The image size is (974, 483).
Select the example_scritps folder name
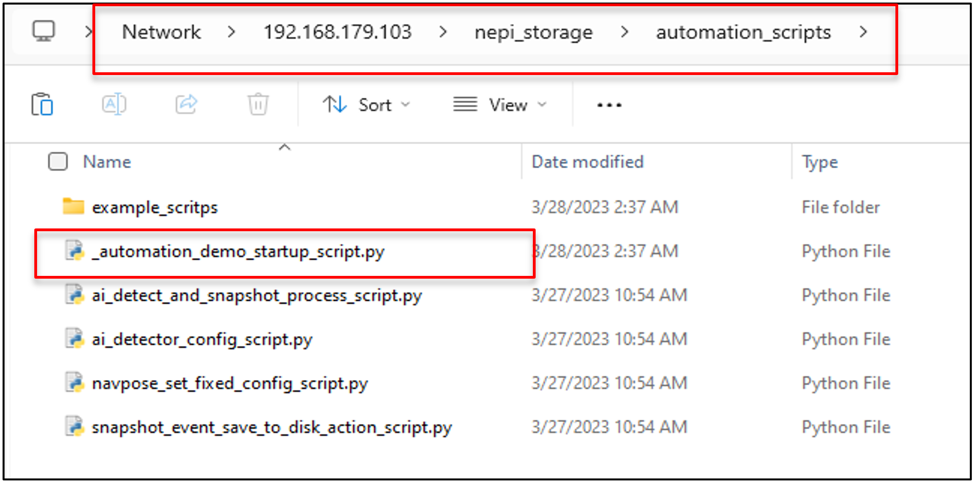(155, 207)
